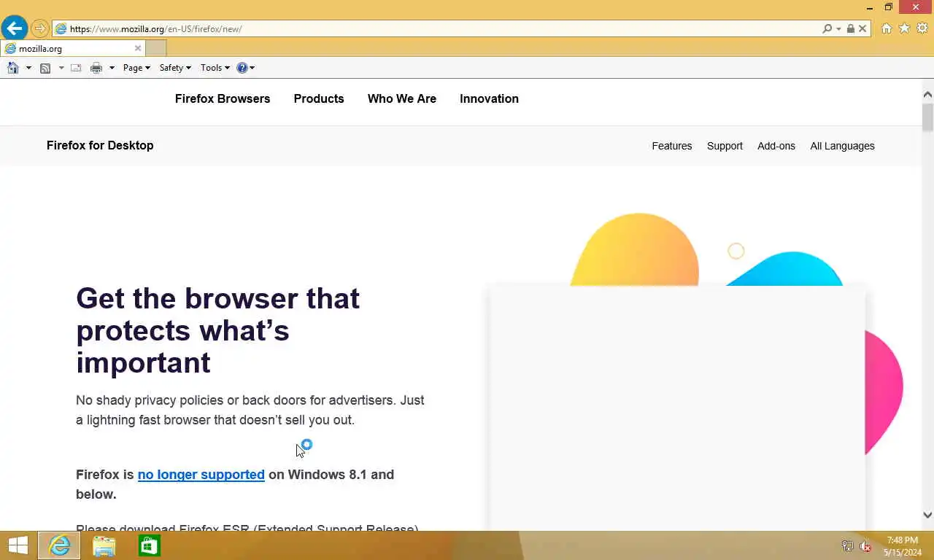Image resolution: width=934 pixels, height=560 pixels.
Task: Open File Explorer from the taskbar
Action: click(104, 545)
